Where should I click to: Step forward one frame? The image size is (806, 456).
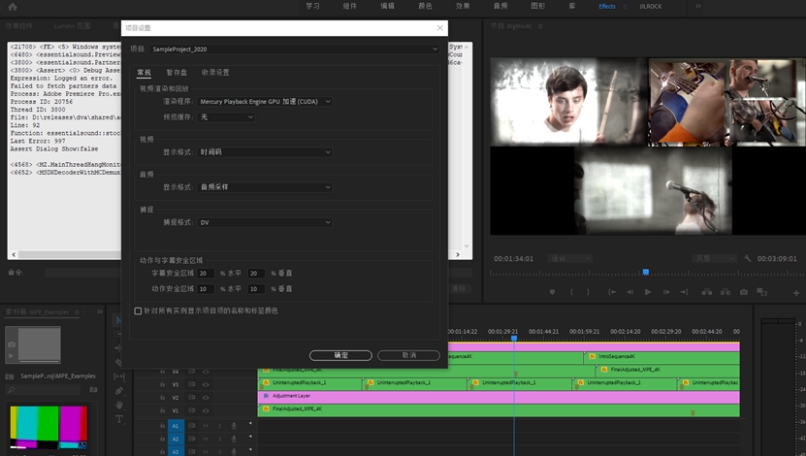(666, 292)
